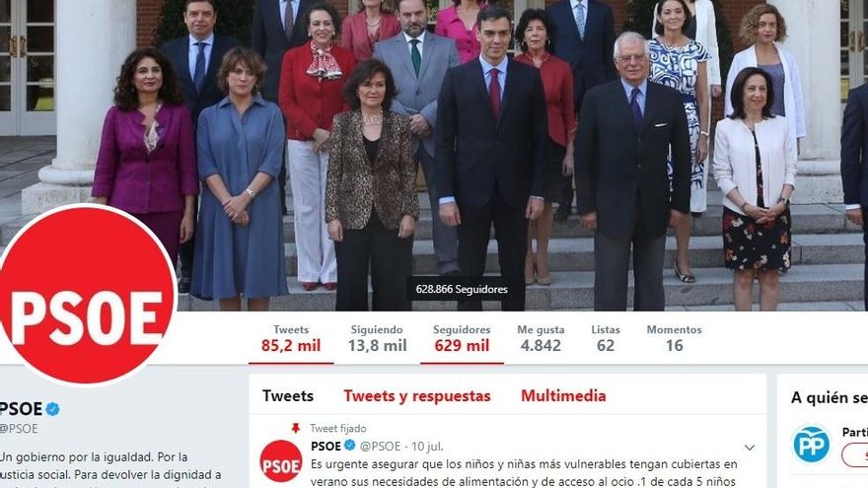
Task: Click the 10 jul. tweet date link
Action: (x=427, y=447)
